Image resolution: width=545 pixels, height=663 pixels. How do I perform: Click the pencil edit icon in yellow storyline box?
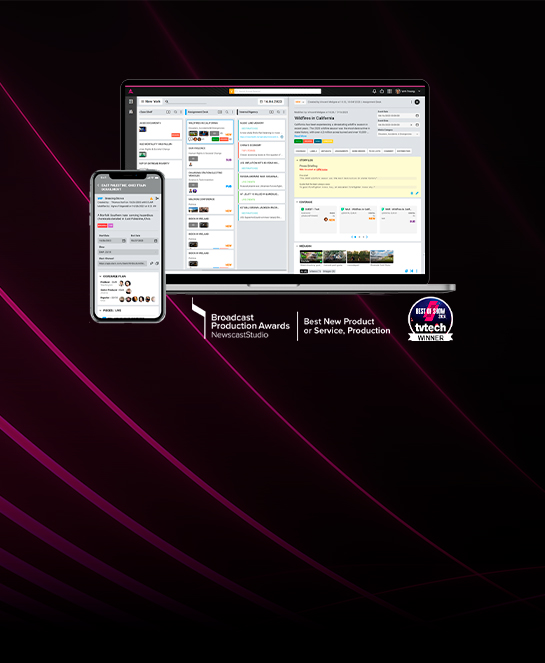[x=417, y=193]
